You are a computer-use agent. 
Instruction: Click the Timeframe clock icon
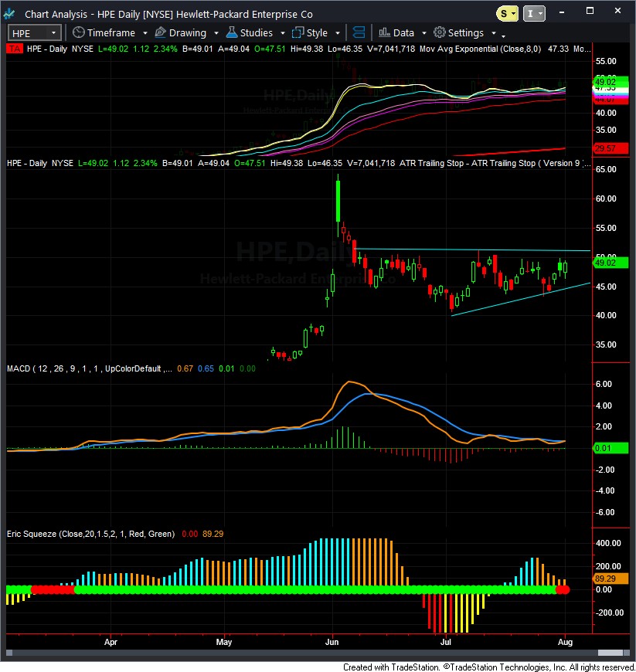(x=78, y=32)
